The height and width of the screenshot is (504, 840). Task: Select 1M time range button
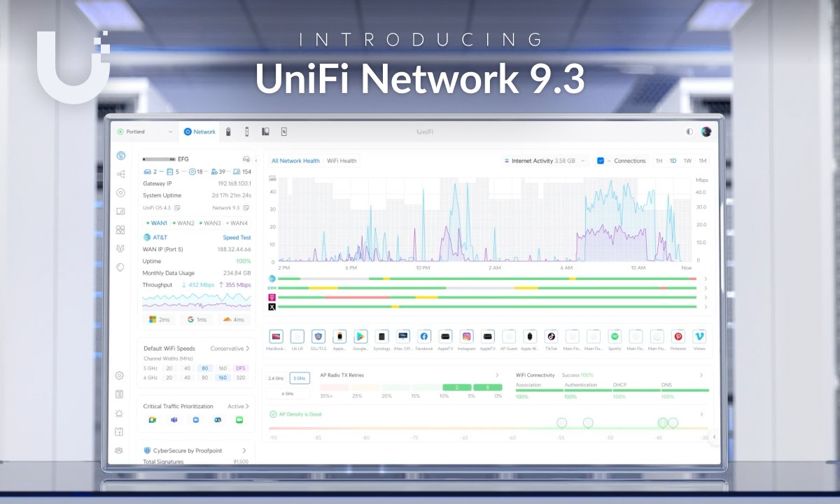pyautogui.click(x=702, y=161)
